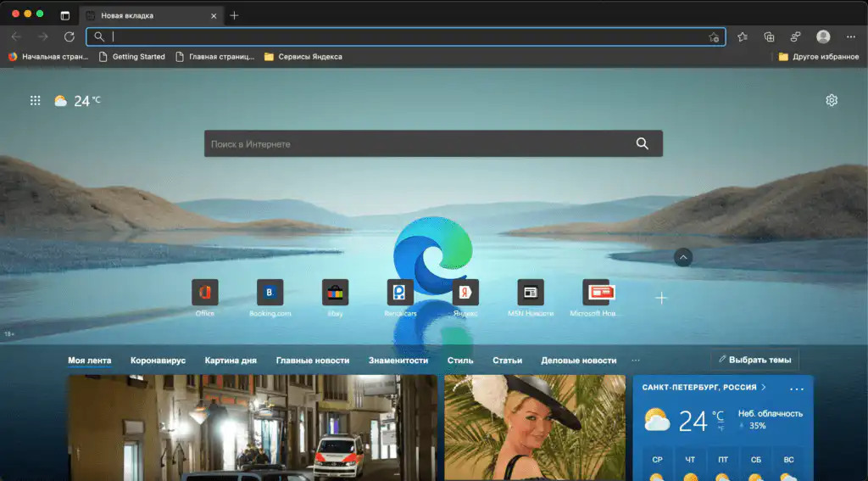Open the Санкт-Петербург, Россия weather link

point(704,388)
